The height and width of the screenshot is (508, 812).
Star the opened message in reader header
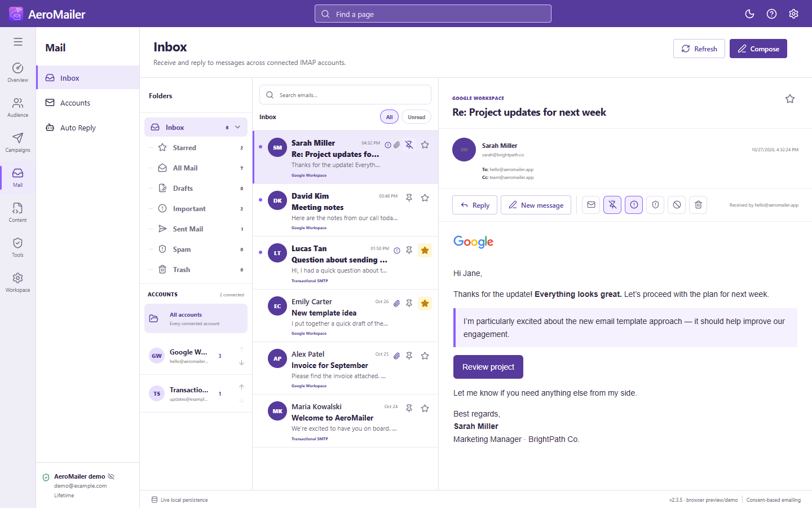790,99
